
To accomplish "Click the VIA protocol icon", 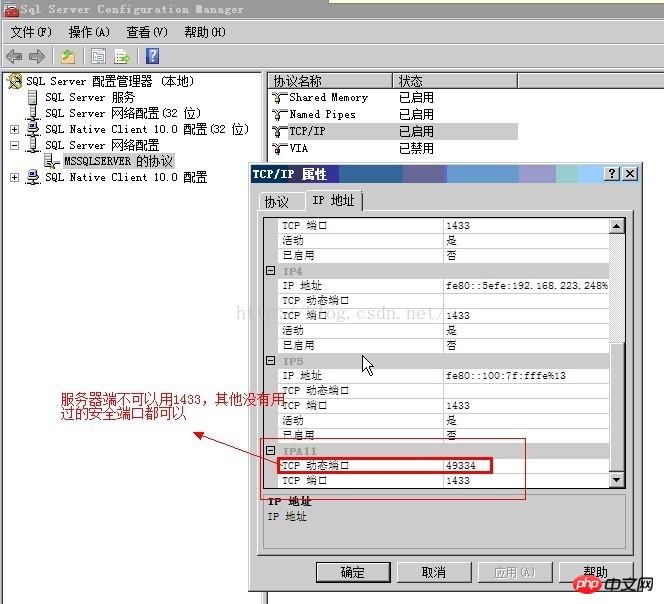I will (x=279, y=148).
